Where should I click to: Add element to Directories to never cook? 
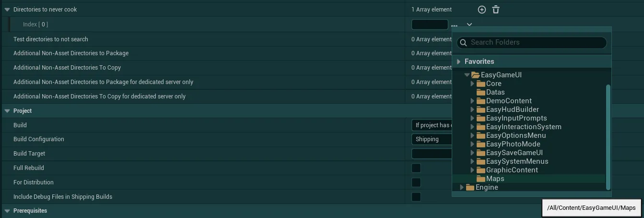[x=482, y=10]
